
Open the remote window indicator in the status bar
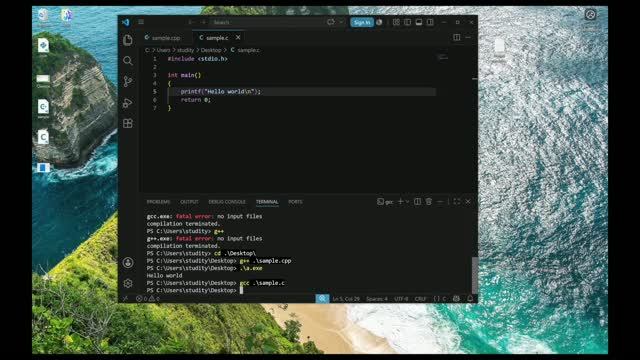tap(125, 299)
